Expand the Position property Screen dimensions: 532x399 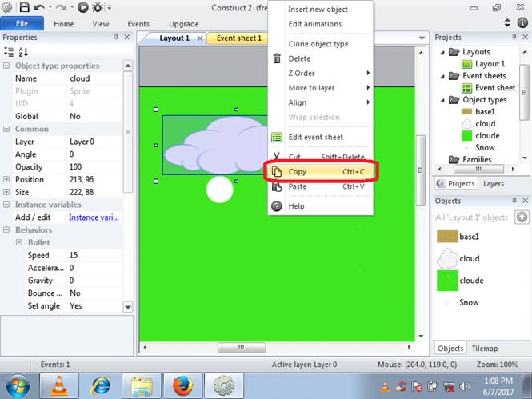click(6, 179)
